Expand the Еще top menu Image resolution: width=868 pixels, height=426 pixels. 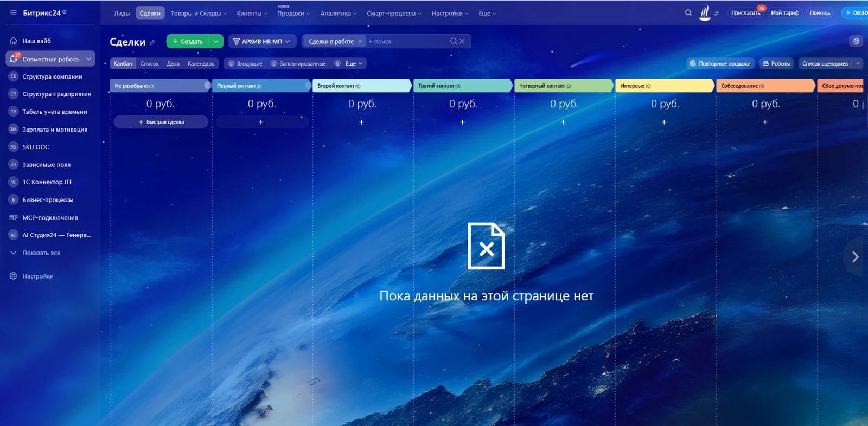click(487, 13)
